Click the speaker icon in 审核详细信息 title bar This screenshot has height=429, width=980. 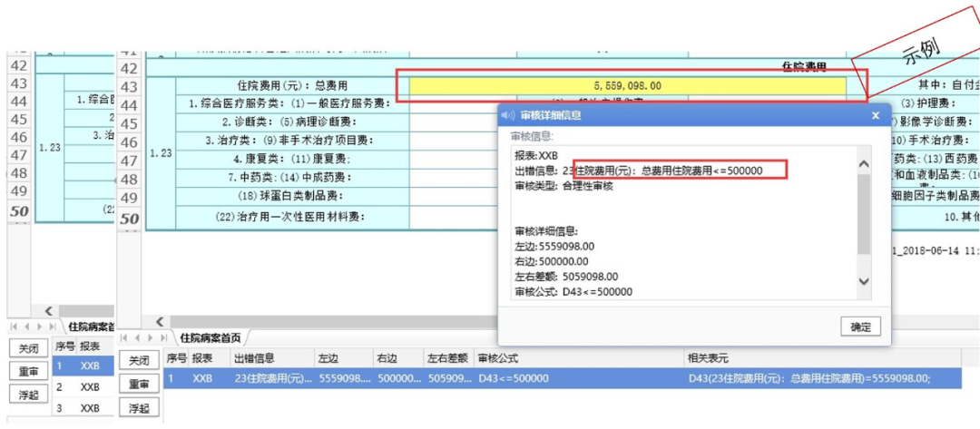tap(507, 115)
